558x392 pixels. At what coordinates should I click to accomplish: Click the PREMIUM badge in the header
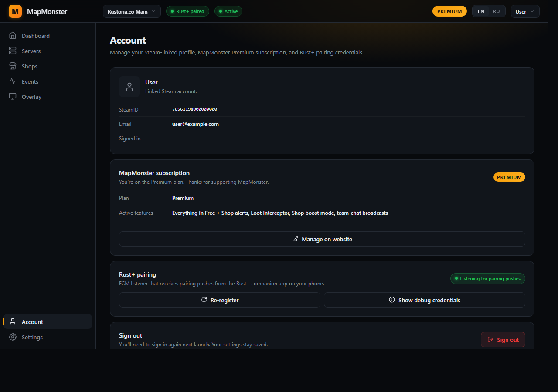tap(449, 11)
